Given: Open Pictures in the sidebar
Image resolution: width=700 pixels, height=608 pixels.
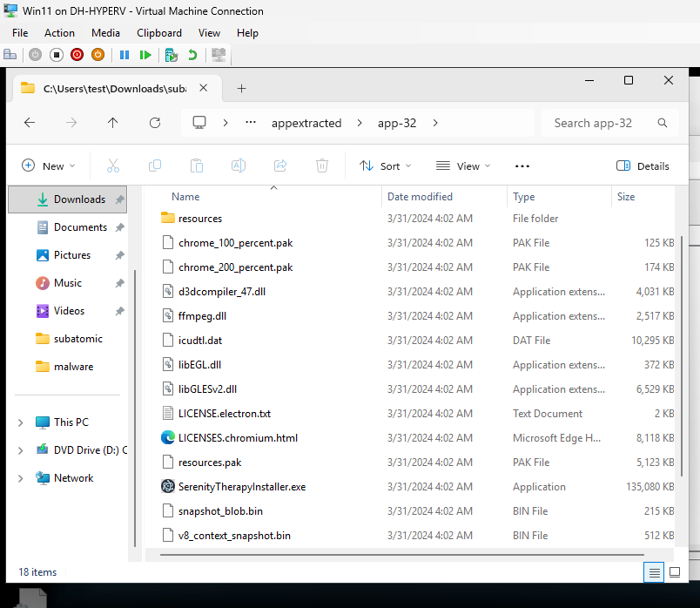Looking at the screenshot, I should [72, 255].
